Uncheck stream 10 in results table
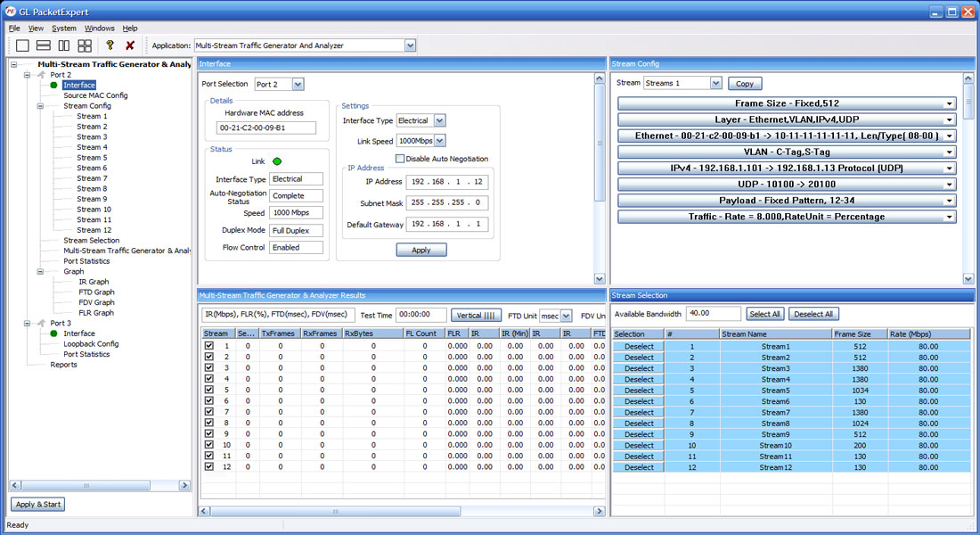 [x=208, y=444]
